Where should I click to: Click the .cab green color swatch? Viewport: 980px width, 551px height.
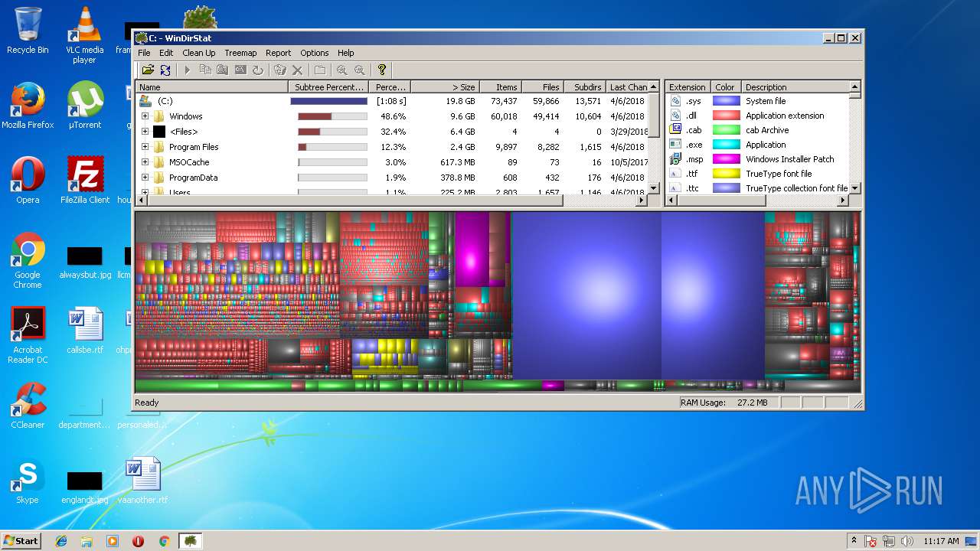[726, 130]
